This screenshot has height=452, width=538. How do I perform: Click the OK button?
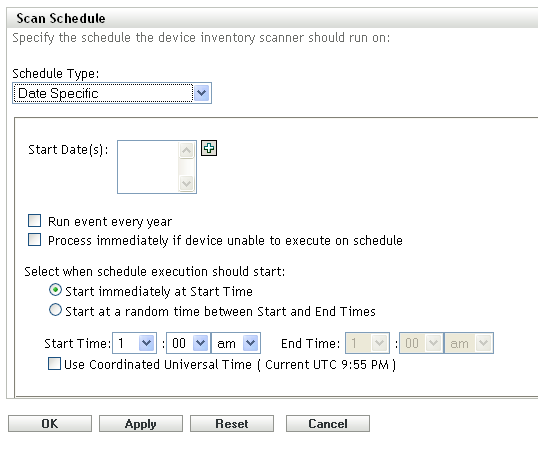click(x=50, y=424)
